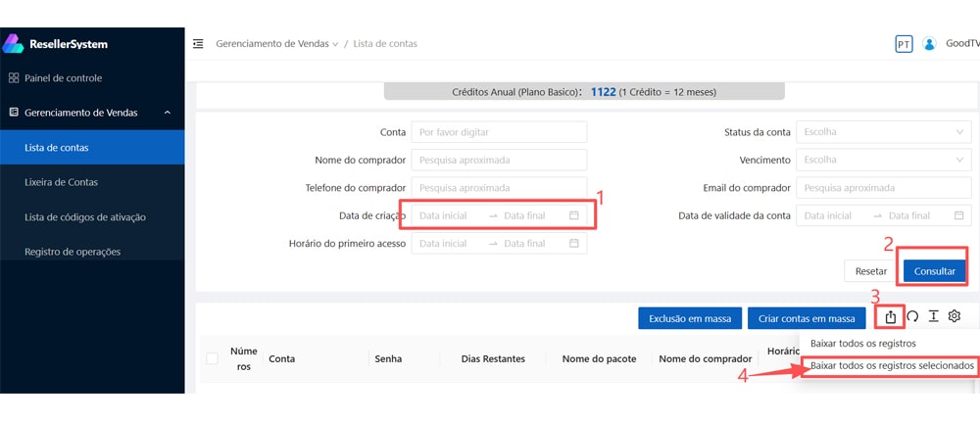This screenshot has height=422, width=980.
Task: Click the Gerenciamento de Vendas sidebar icon
Action: 14,113
